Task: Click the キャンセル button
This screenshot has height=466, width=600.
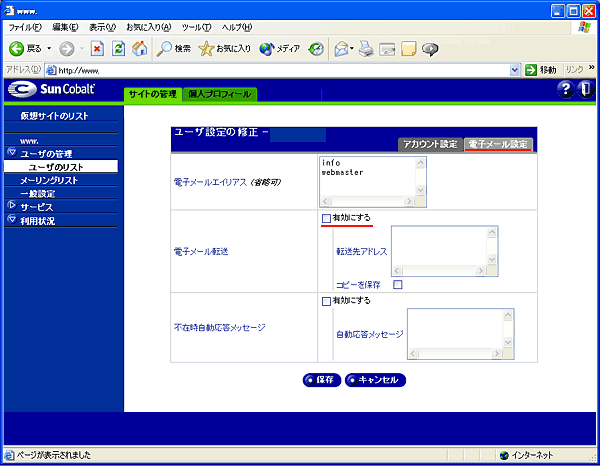Action: [376, 380]
